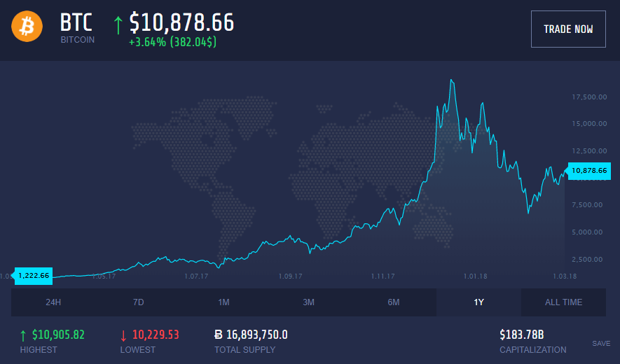Click the SAVE link
The height and width of the screenshot is (364, 620).
click(601, 344)
